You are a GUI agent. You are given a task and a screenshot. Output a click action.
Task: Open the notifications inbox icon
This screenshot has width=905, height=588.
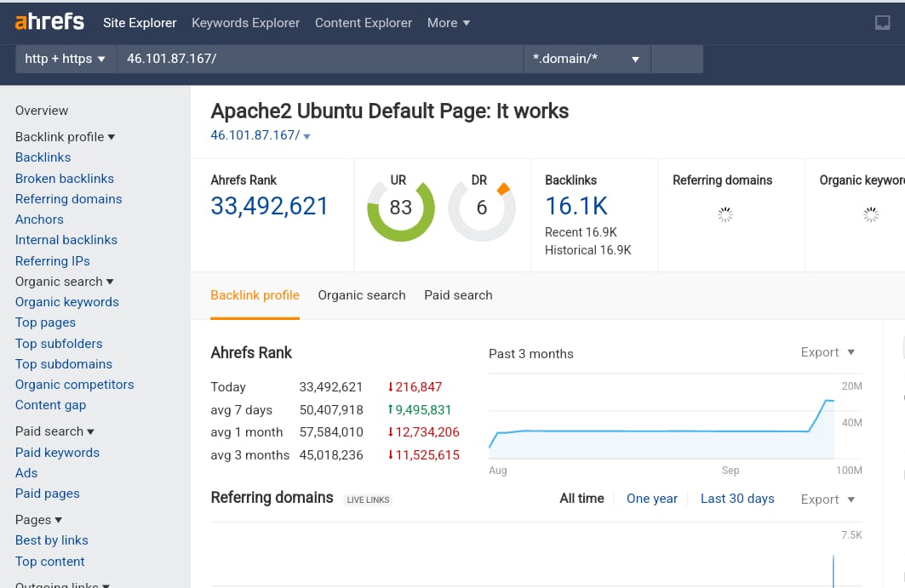[883, 23]
